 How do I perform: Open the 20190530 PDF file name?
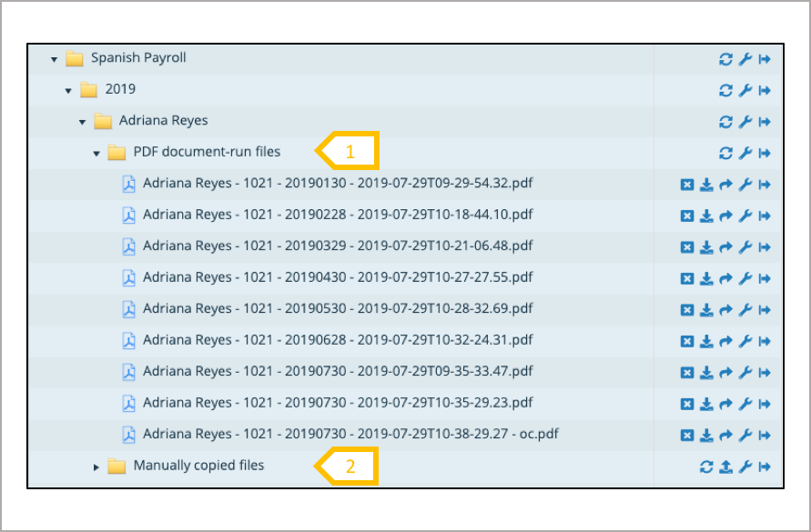tap(338, 308)
